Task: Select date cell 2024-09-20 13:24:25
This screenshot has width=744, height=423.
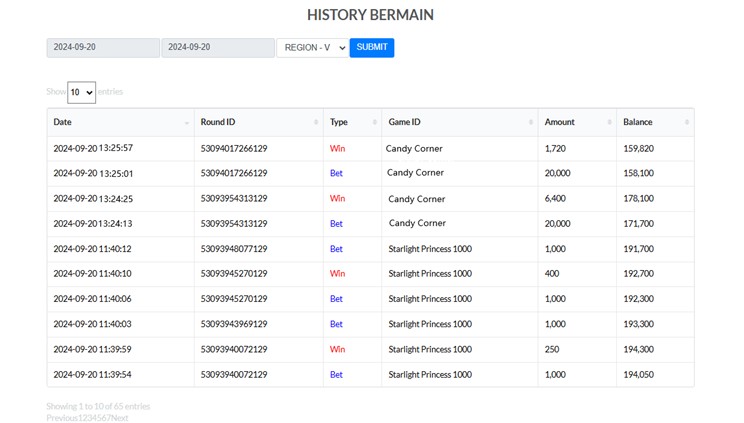Action: click(x=93, y=198)
